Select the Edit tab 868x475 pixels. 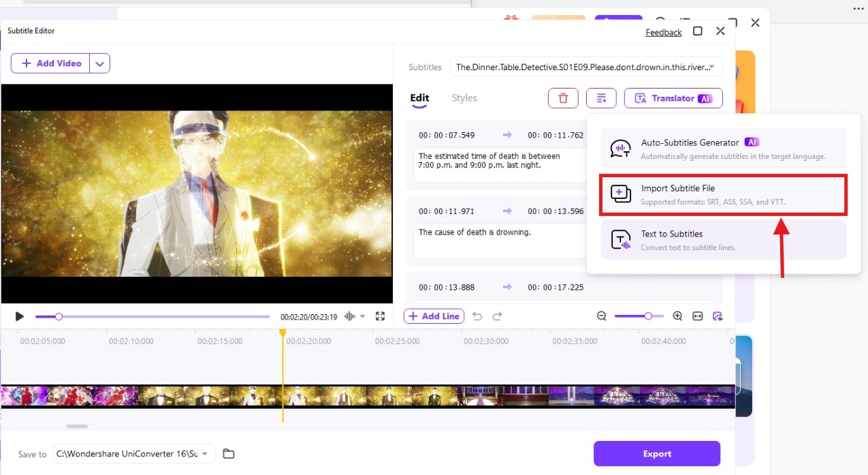click(419, 98)
